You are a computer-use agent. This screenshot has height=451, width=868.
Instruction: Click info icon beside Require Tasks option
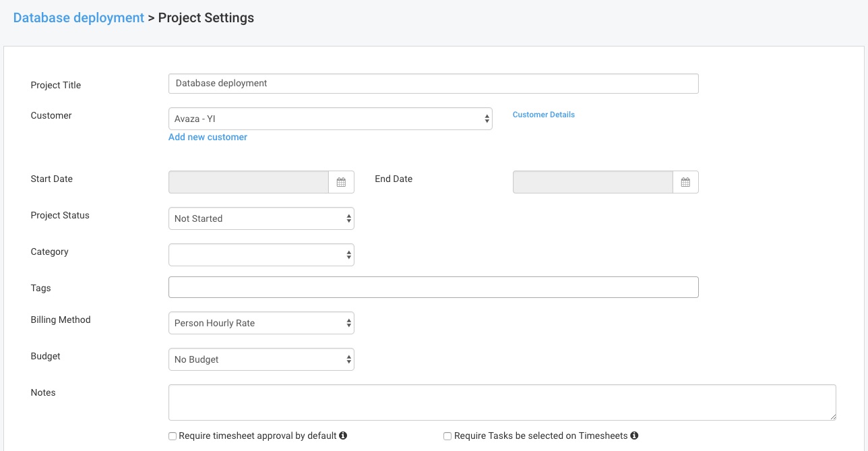[634, 435]
